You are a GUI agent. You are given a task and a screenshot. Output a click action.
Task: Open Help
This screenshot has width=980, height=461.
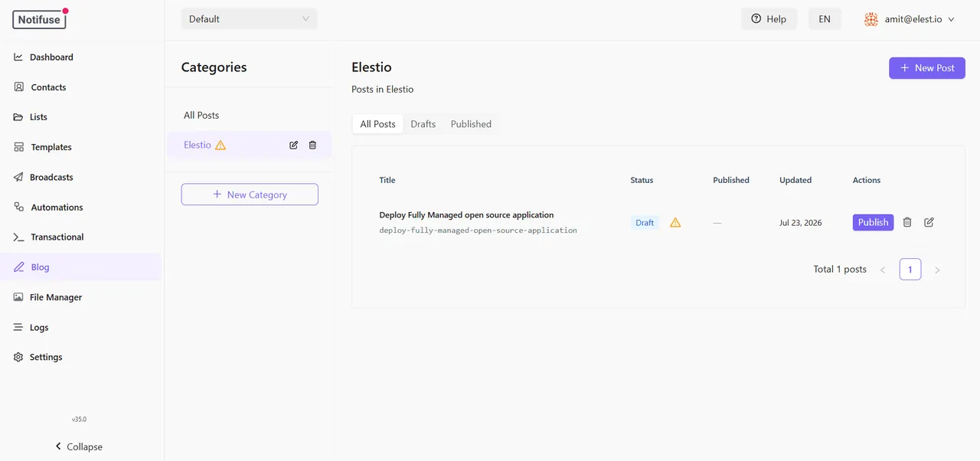pos(769,19)
